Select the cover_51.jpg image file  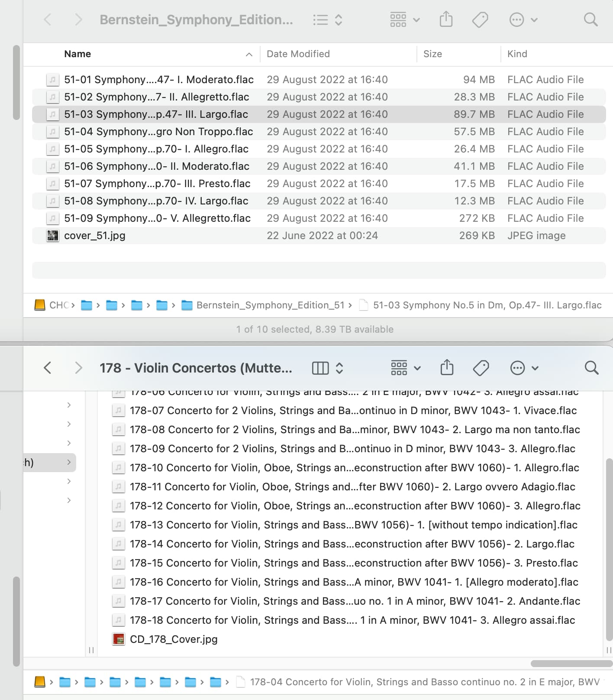pyautogui.click(x=95, y=236)
